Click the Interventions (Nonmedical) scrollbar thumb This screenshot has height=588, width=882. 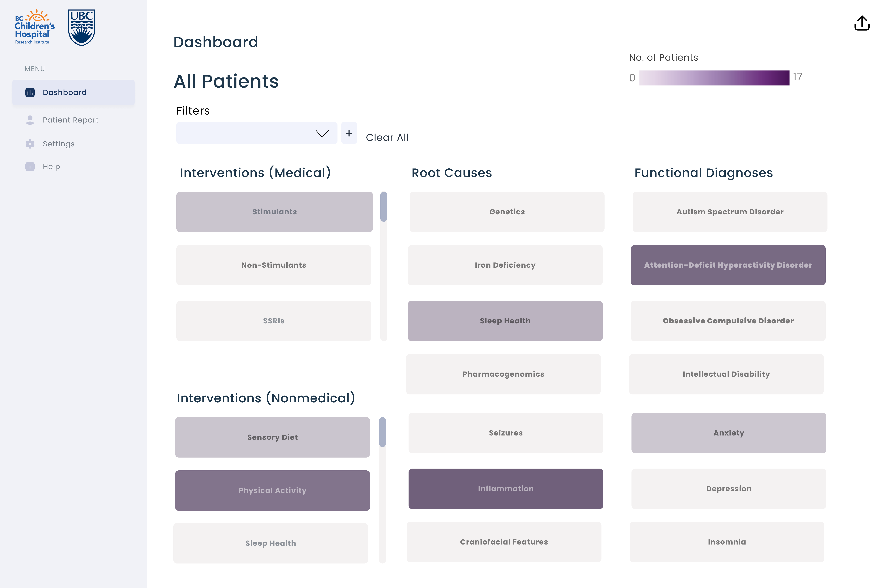[x=382, y=432]
